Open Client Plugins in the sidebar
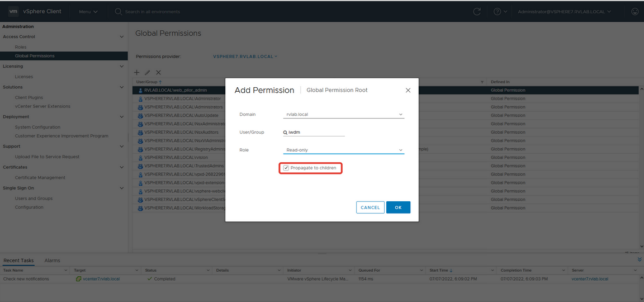This screenshot has height=302, width=644. click(x=29, y=97)
